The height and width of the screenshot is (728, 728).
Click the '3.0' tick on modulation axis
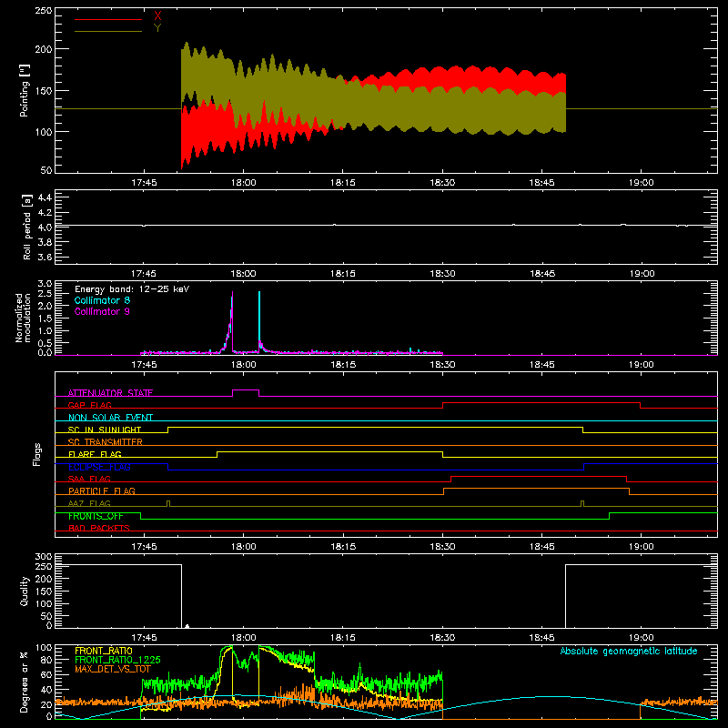[x=45, y=284]
